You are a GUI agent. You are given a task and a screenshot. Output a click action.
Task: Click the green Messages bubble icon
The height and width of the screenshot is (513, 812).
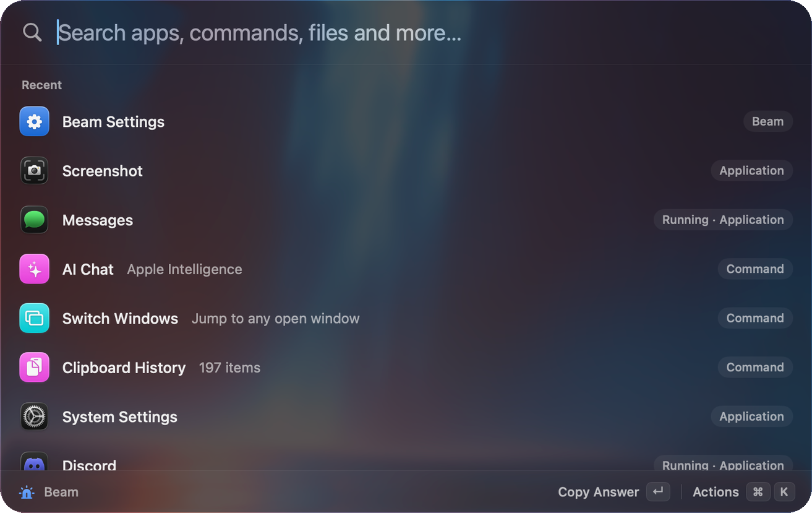coord(34,220)
